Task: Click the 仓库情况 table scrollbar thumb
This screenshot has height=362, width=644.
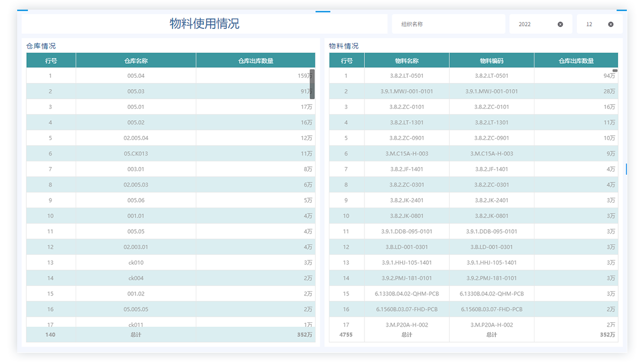Action: coord(312,84)
